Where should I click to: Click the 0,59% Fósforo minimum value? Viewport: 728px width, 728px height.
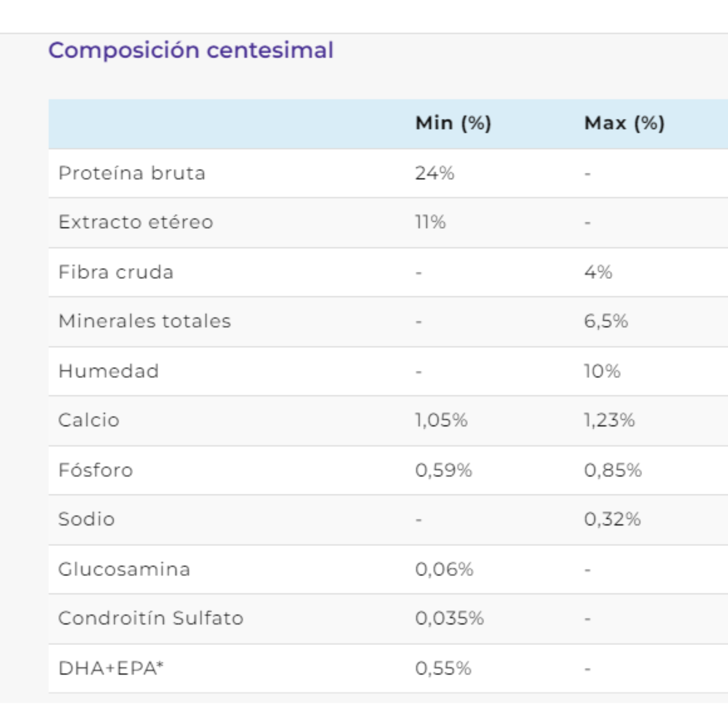(x=443, y=470)
